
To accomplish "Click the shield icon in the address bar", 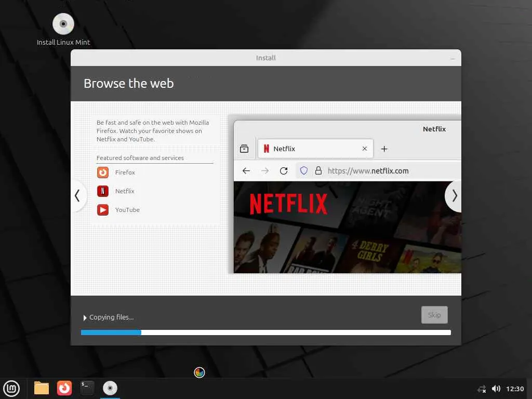I will point(303,170).
